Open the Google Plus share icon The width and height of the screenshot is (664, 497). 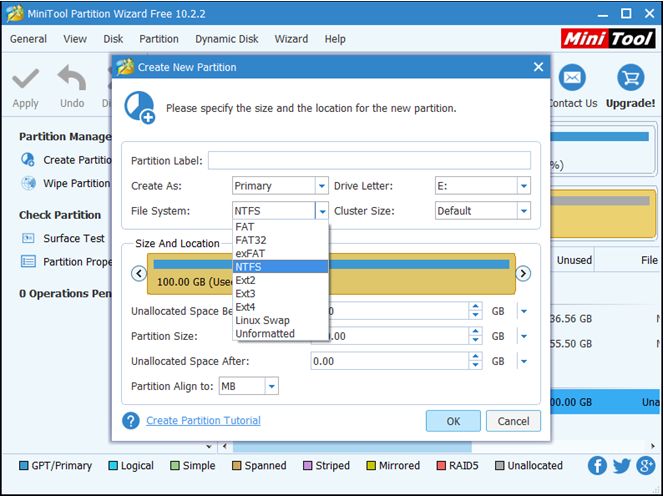point(646,466)
